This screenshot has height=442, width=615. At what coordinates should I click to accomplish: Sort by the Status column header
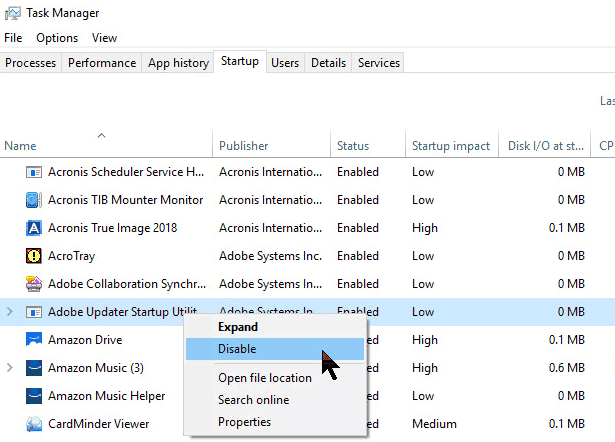(368, 143)
